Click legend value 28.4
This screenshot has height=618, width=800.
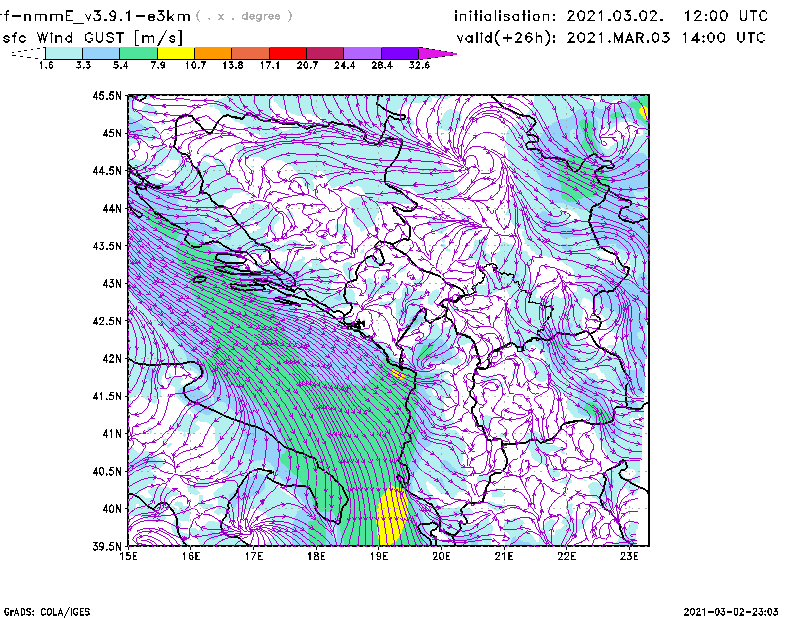382,65
